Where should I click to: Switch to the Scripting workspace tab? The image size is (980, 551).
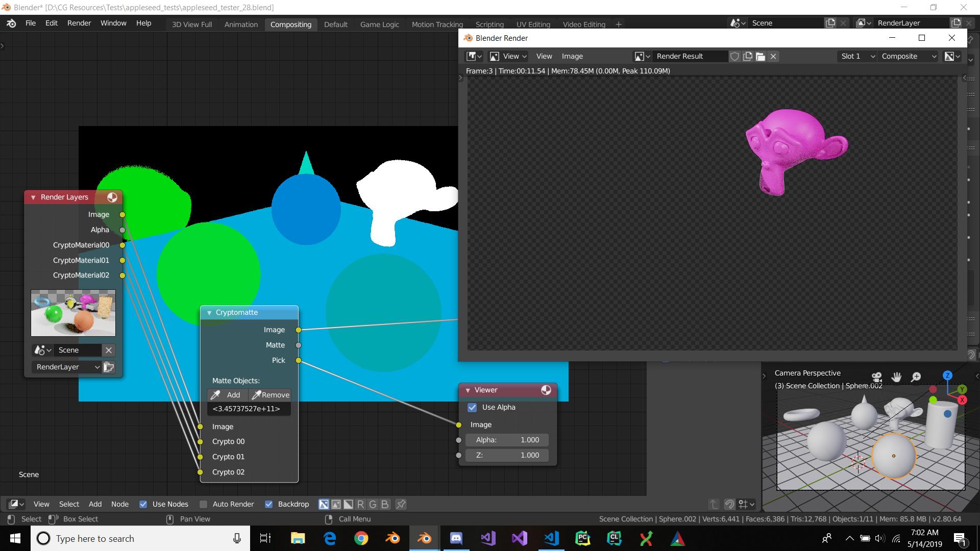(x=489, y=24)
